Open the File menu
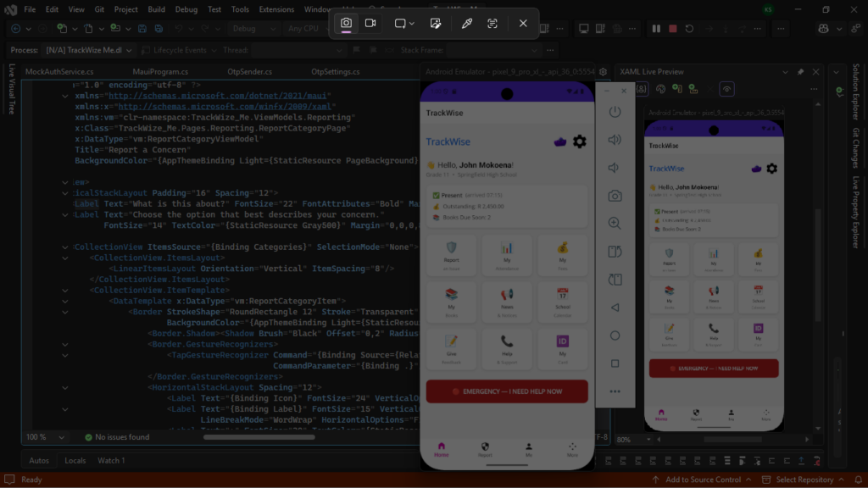This screenshot has height=488, width=868. point(30,9)
